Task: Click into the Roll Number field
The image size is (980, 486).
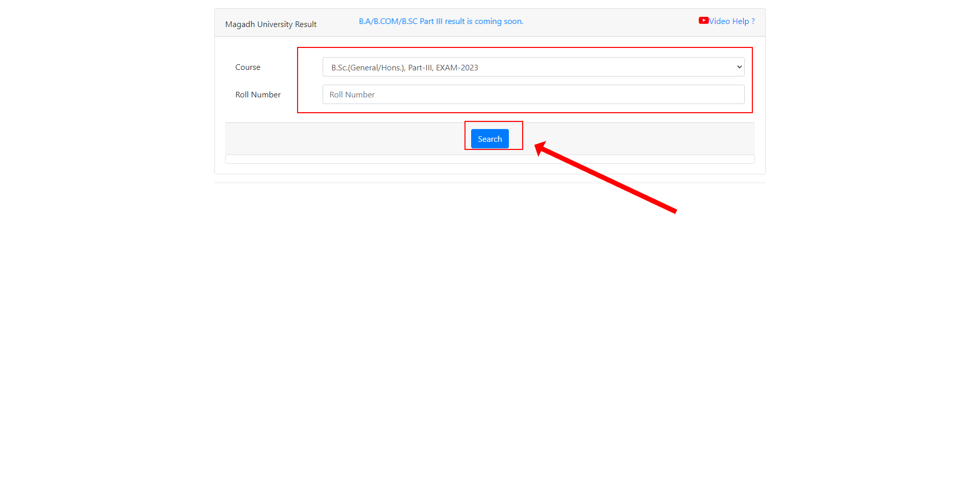Action: coord(533,94)
